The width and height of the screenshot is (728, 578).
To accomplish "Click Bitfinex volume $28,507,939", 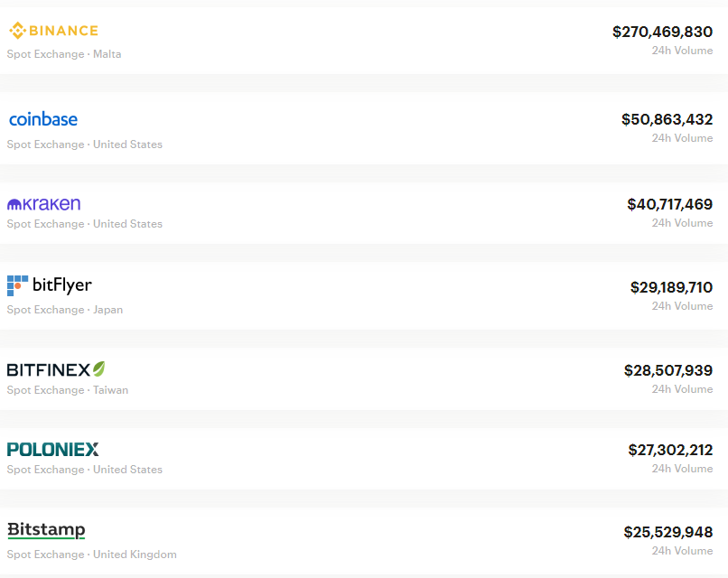I will 667,370.
